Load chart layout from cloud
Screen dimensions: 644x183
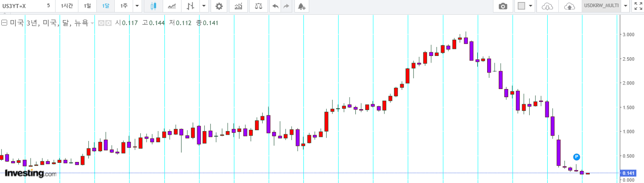click(547, 6)
